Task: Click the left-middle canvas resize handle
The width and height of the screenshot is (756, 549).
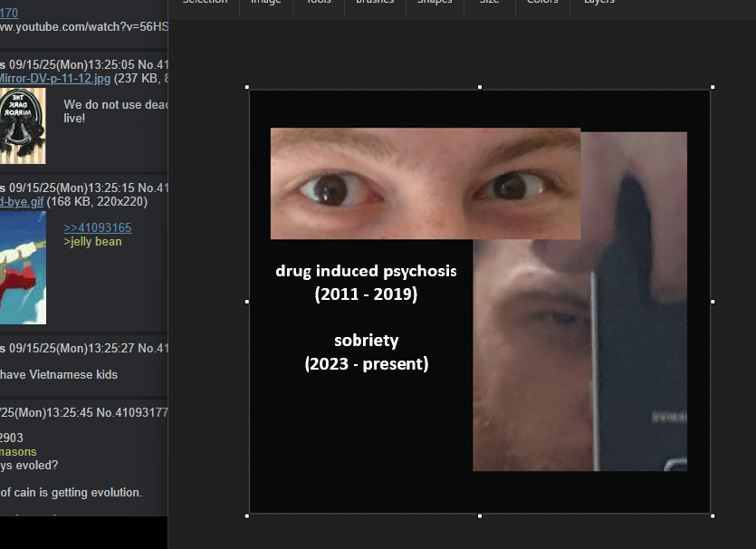Action: click(247, 302)
